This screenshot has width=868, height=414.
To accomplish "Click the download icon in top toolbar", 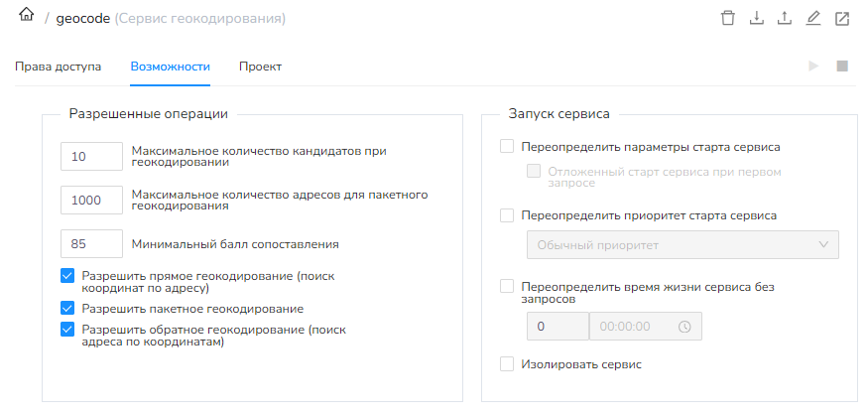I will [757, 18].
